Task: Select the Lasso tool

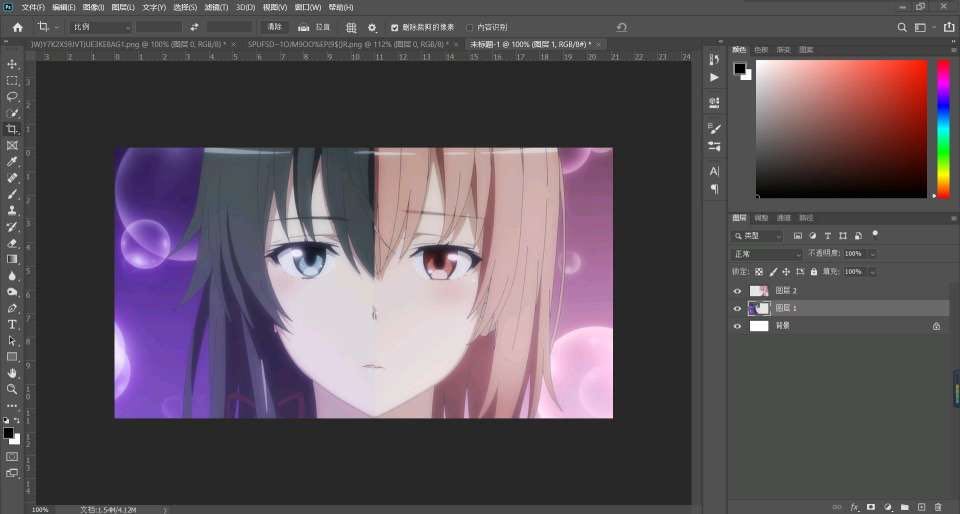Action: coord(12,97)
